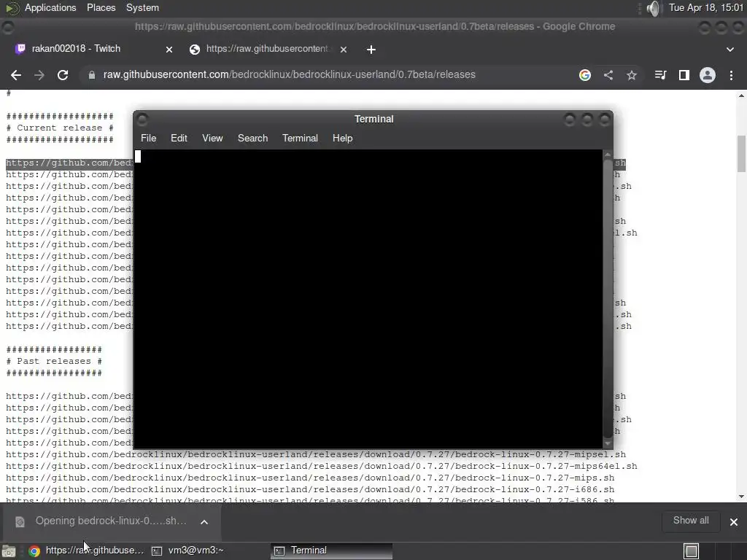
Task: Click the Terminal window menu button at top-left
Action: point(142,119)
